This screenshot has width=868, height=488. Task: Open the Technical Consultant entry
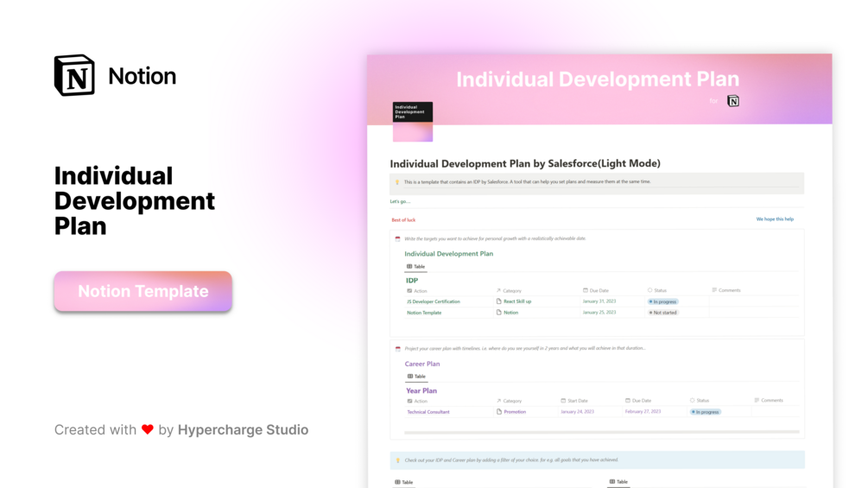(428, 412)
